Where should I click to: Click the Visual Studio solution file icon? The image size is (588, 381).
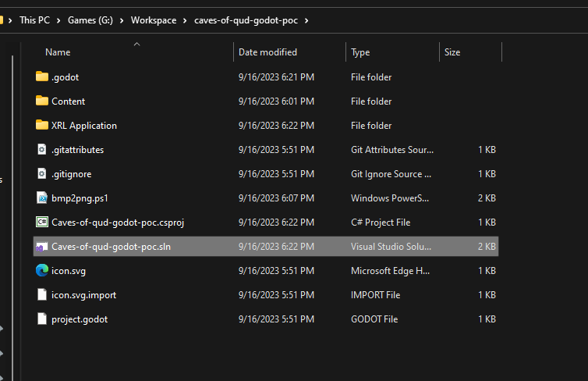click(x=42, y=246)
